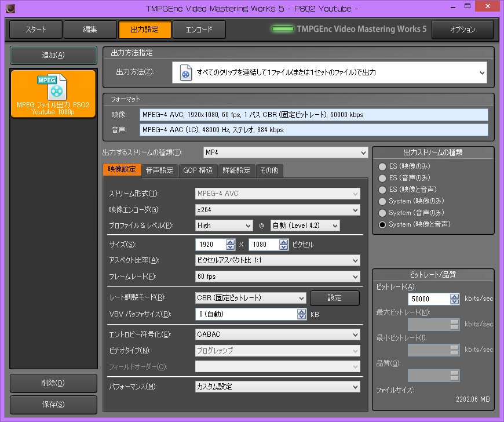Click the 保存(S) button

53,405
